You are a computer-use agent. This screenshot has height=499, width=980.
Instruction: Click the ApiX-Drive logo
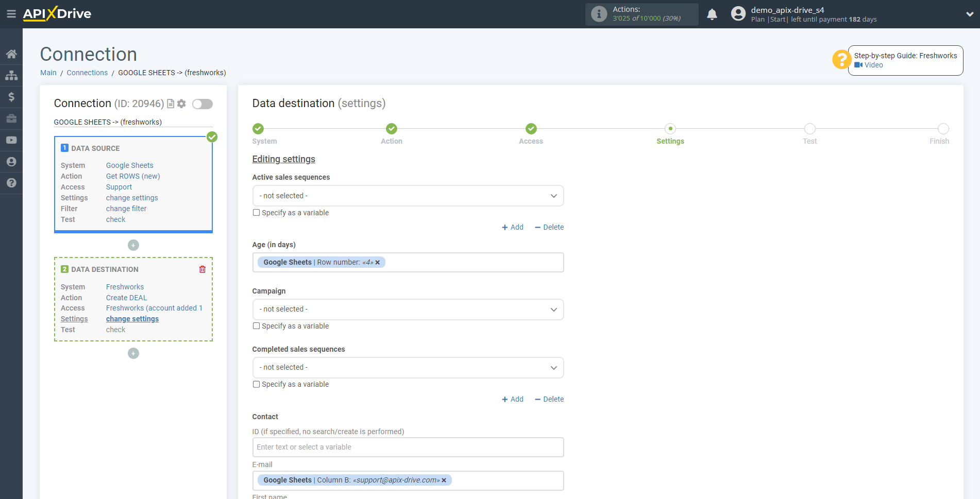tap(57, 14)
